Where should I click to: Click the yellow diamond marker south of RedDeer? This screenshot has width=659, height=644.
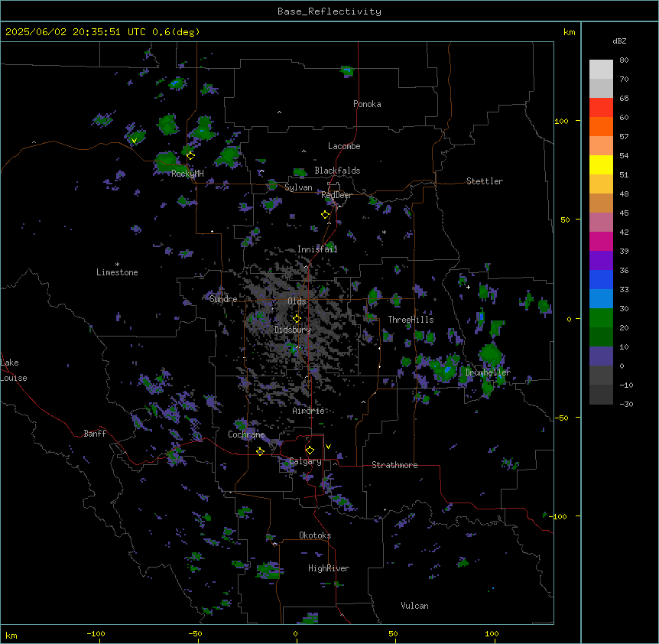(326, 215)
